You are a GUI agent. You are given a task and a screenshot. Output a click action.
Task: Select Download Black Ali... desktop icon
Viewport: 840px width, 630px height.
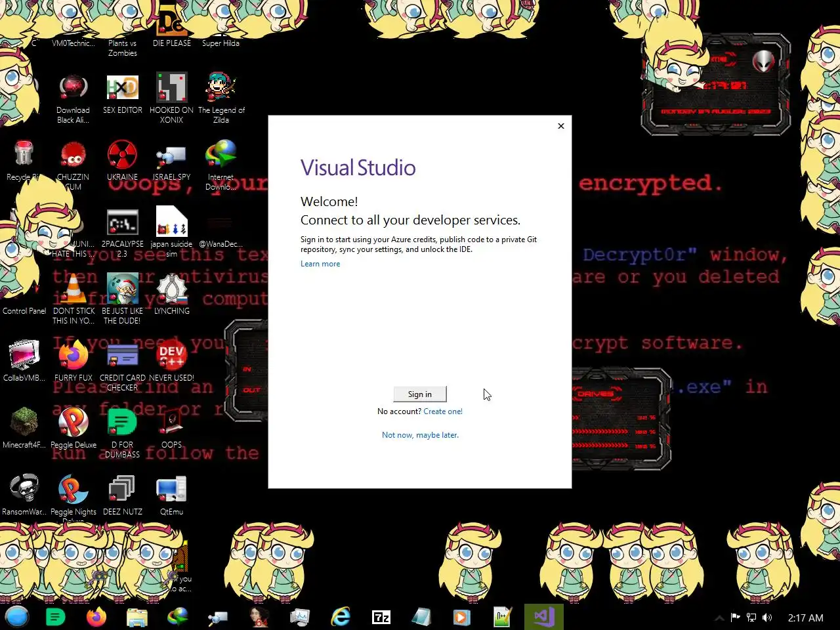click(x=73, y=98)
